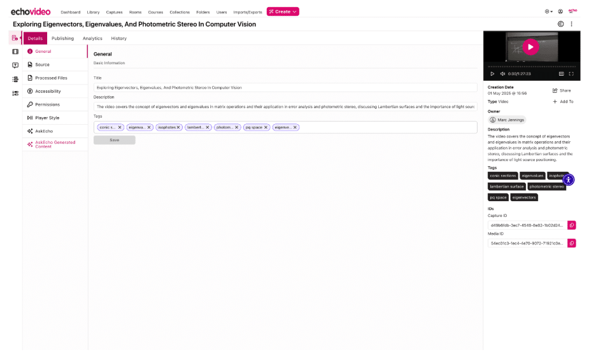Screen dimensions: 596x364
Task: Copy the Capture ID
Action: click(x=572, y=225)
